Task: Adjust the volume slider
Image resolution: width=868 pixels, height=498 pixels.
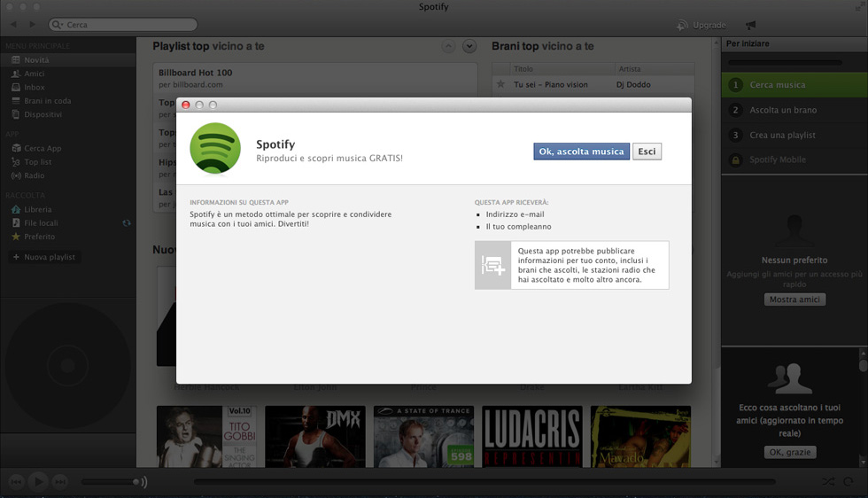Action: pos(111,482)
